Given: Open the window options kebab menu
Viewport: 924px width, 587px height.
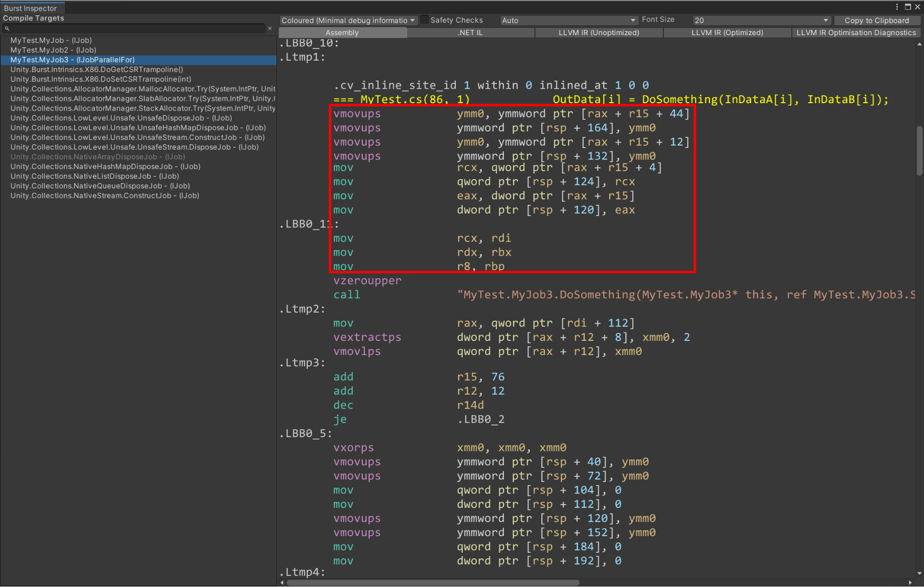Looking at the screenshot, I should click(897, 7).
